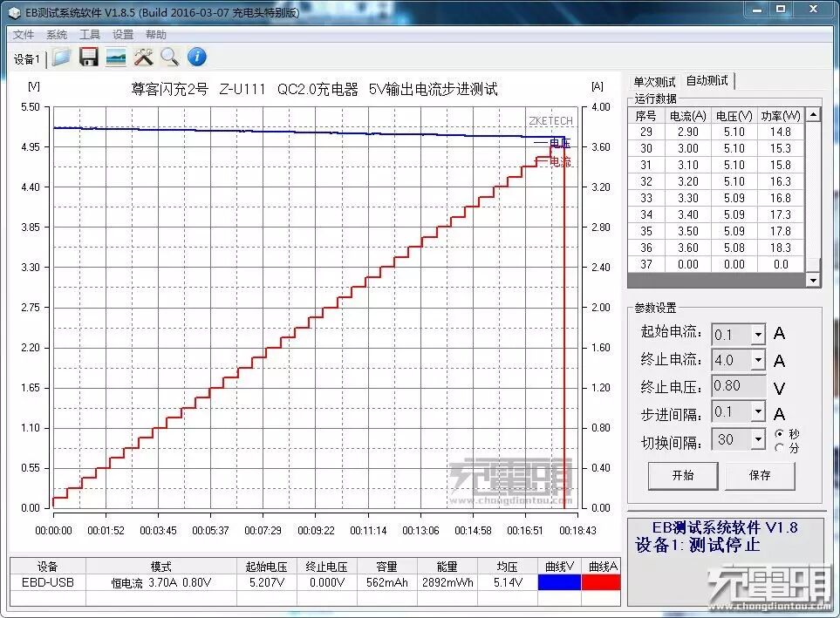Click the 开始 button
Viewport: 840px width, 618px height.
coord(683,476)
